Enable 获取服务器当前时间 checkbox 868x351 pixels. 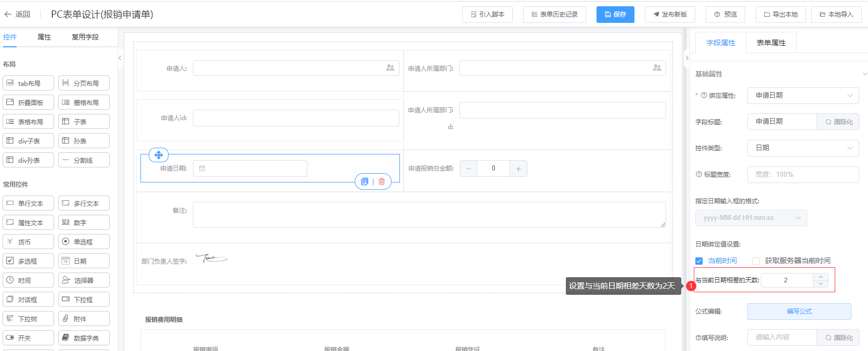pyautogui.click(x=756, y=261)
